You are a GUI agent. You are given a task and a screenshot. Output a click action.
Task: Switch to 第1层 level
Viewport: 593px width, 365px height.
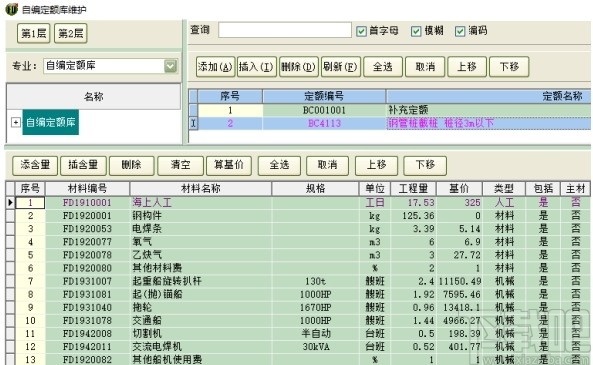tap(34, 33)
